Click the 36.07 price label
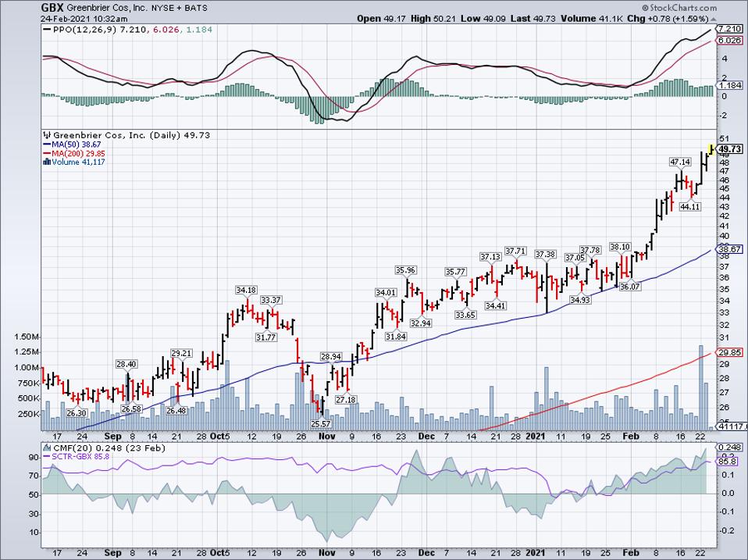This screenshot has width=748, height=560. click(x=629, y=287)
